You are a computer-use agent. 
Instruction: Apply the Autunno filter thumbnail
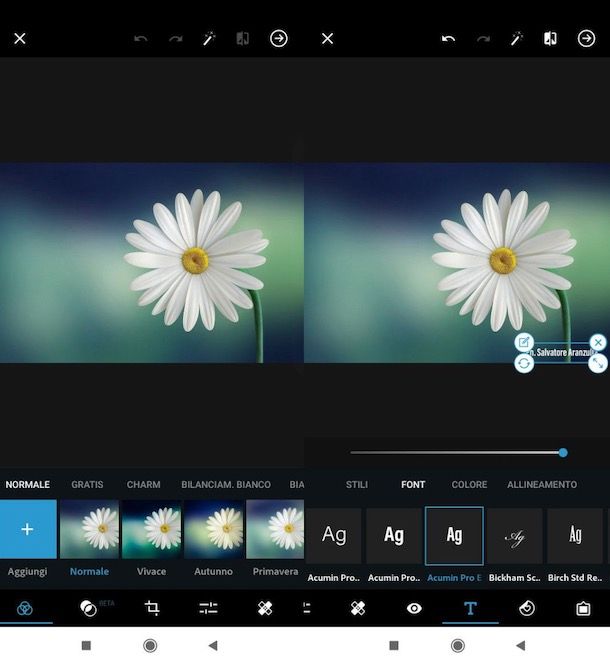(213, 529)
